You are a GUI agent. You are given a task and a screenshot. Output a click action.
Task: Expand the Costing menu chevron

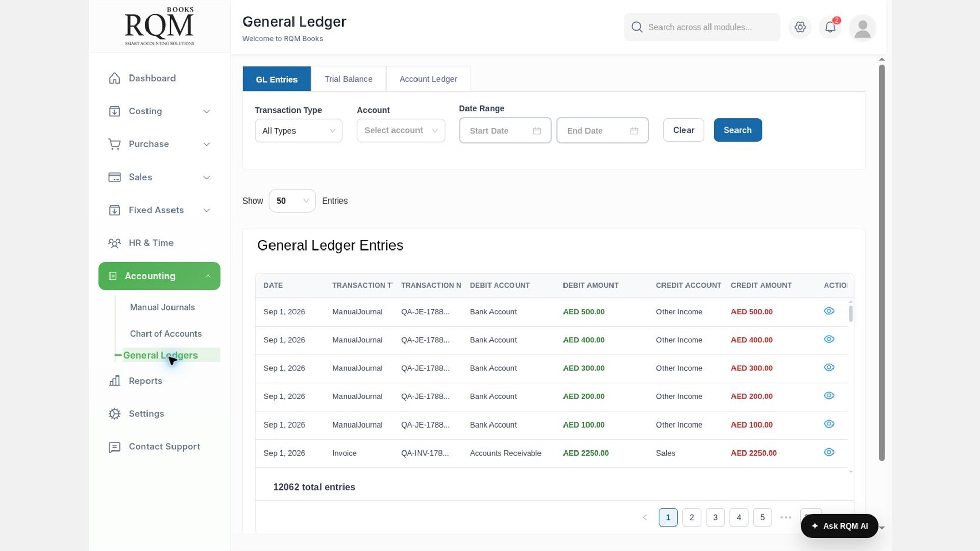(x=207, y=111)
